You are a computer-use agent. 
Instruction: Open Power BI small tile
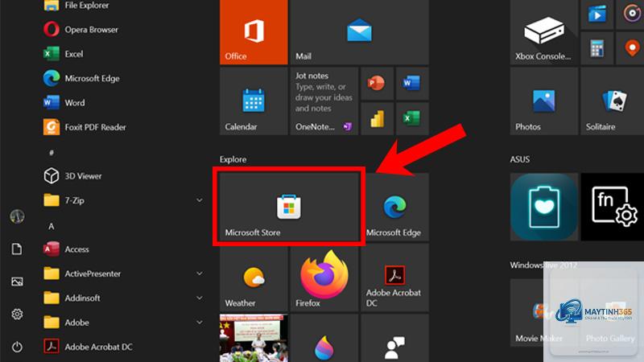377,118
